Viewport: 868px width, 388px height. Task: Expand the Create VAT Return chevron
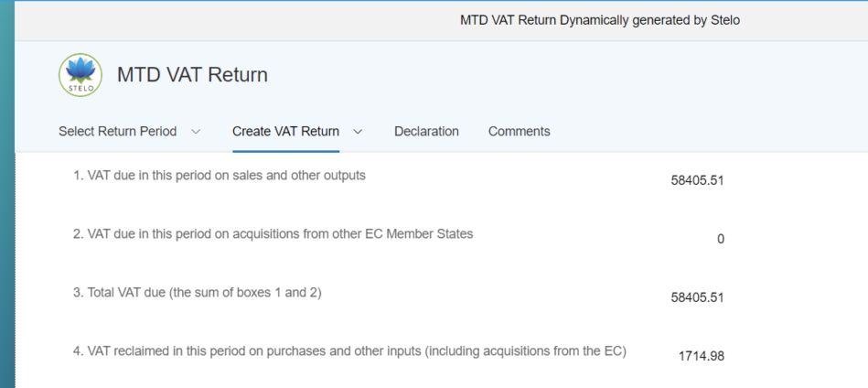(358, 133)
